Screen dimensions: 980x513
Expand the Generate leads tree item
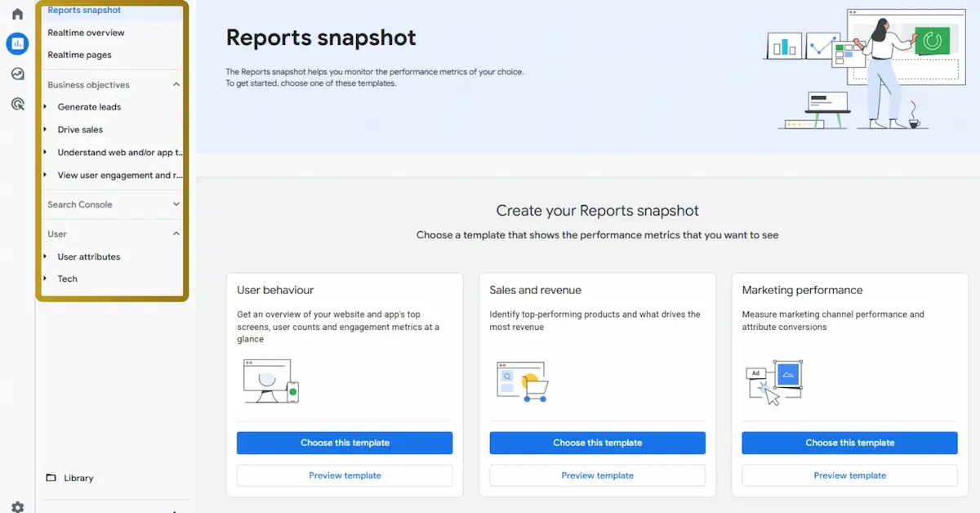(46, 107)
